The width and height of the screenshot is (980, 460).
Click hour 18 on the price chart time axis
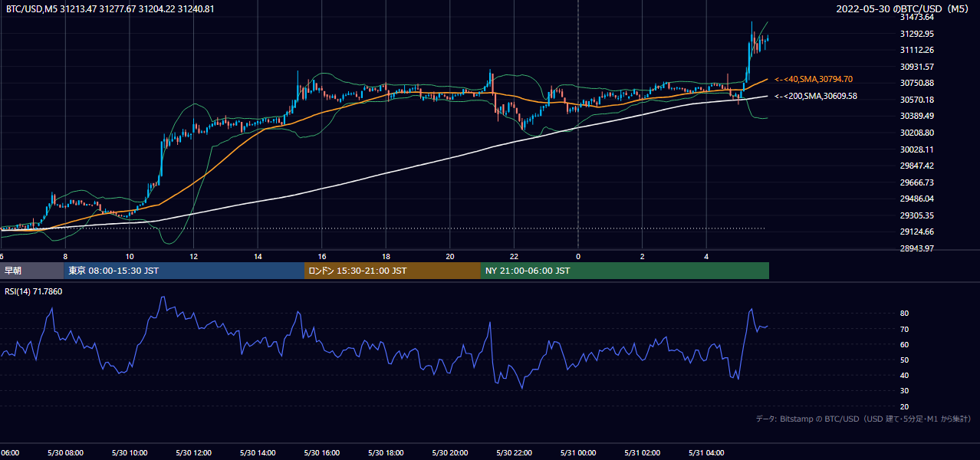386,257
